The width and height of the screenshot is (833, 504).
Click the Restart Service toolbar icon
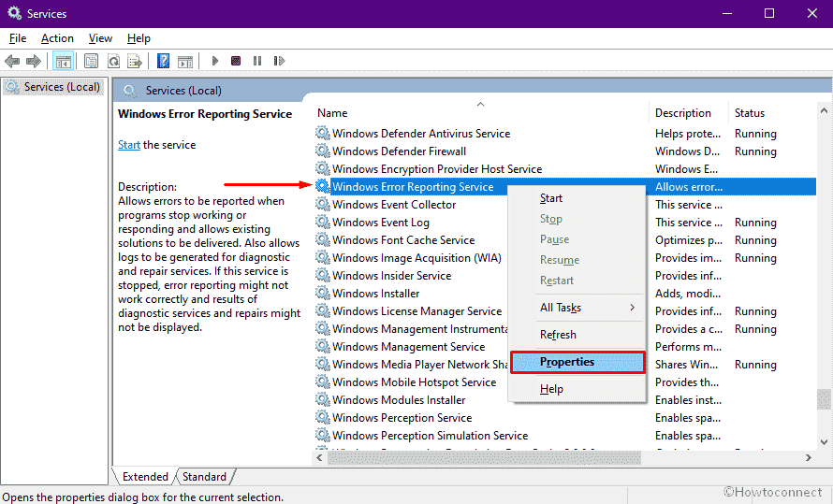(279, 61)
